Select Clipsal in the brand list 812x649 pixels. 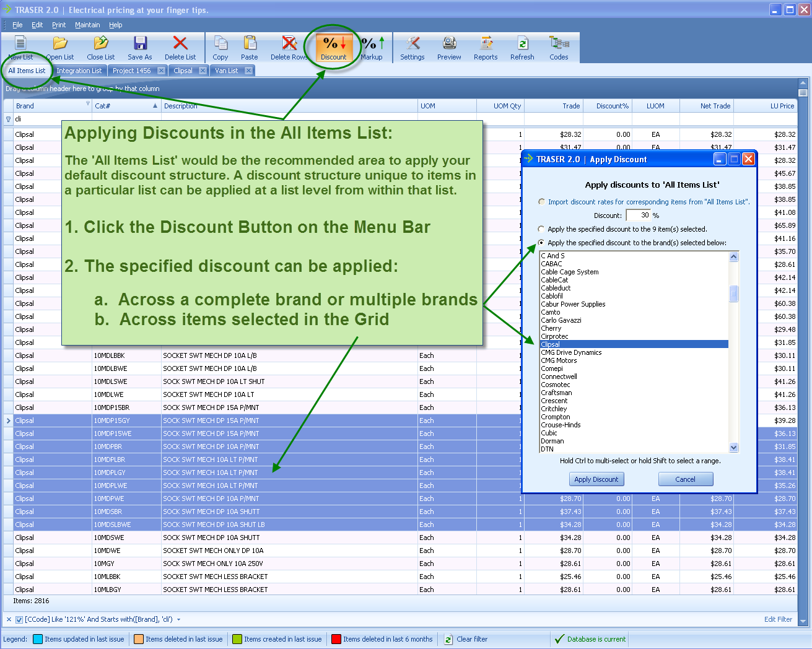click(x=634, y=344)
